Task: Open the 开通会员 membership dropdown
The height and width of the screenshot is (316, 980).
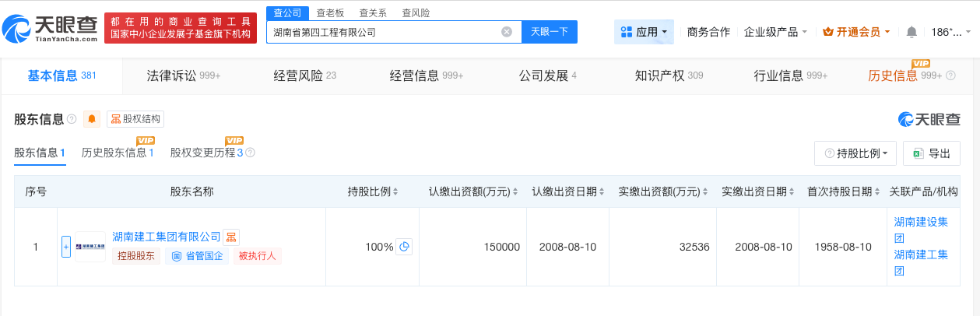Action: click(x=858, y=32)
